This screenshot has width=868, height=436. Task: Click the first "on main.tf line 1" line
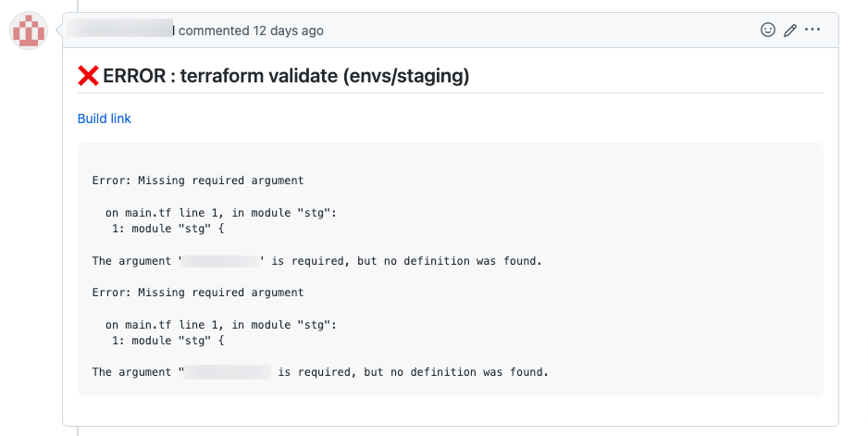[220, 212]
